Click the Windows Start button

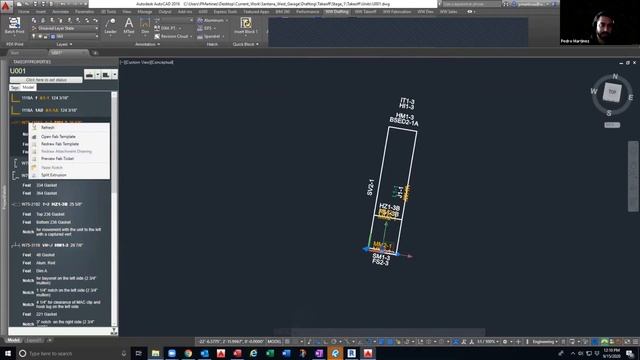8,353
